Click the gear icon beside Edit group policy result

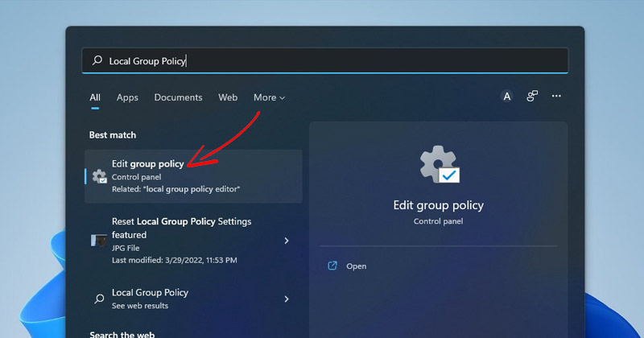tap(99, 176)
